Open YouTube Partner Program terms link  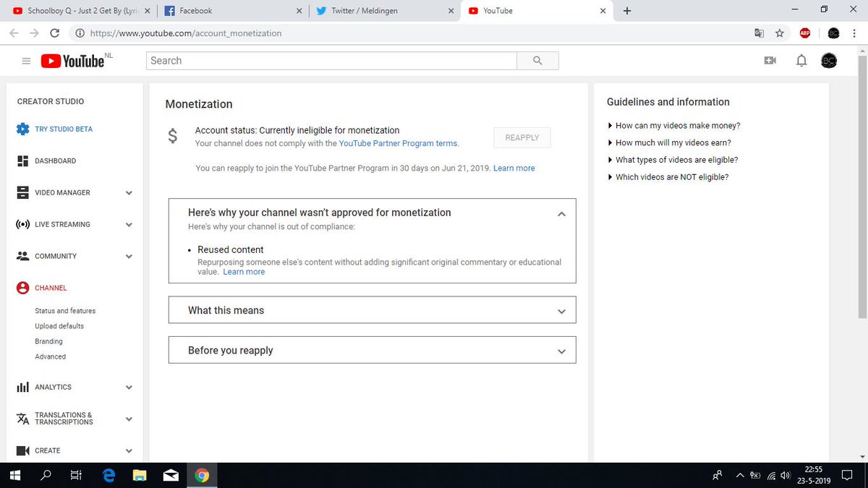pos(398,144)
